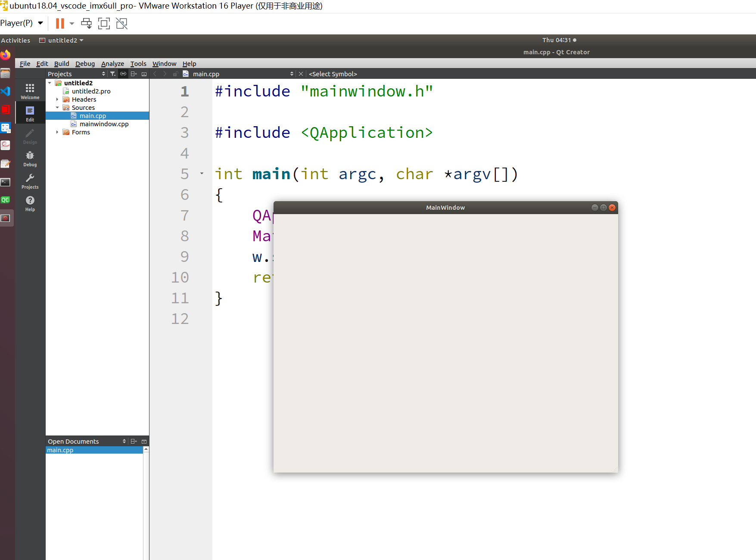The width and height of the screenshot is (756, 560).
Task: Collapse the untitled2 project tree node
Action: click(x=50, y=83)
